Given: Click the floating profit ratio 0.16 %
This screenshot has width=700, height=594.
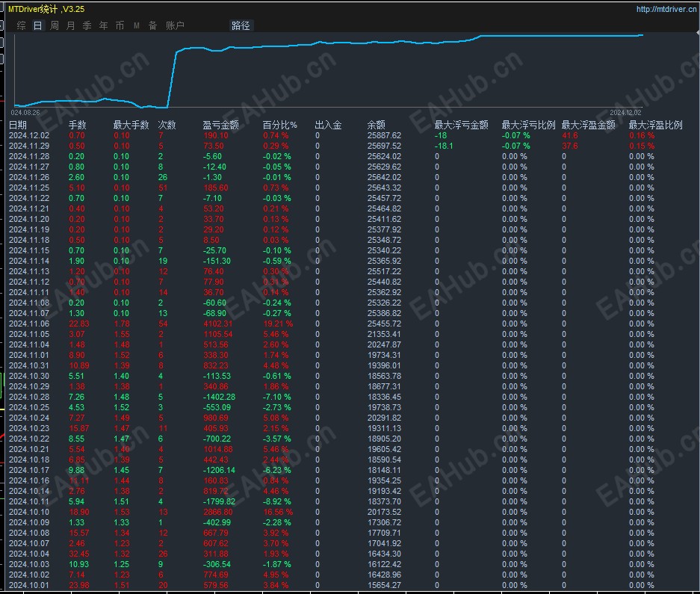Looking at the screenshot, I should pyautogui.click(x=642, y=135).
